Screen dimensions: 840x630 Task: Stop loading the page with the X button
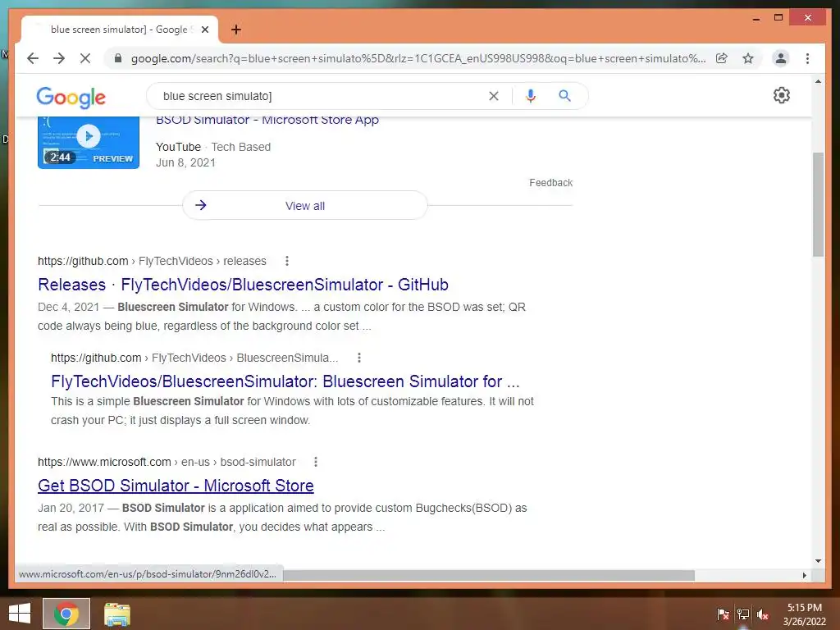pos(85,58)
